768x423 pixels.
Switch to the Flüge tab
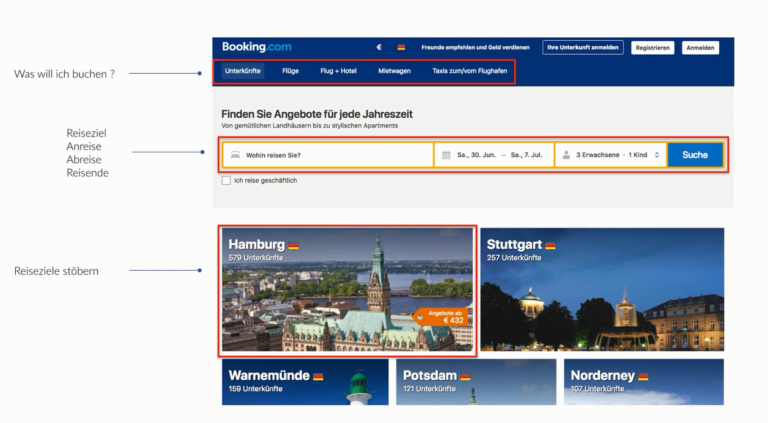[x=290, y=71]
